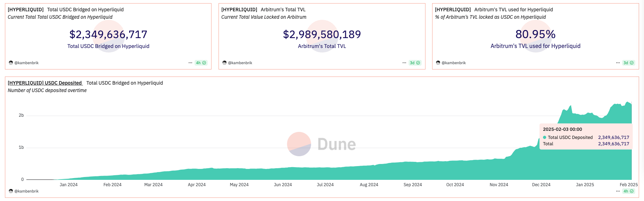
Task: Click green Total USDC Deposited legend dot in tooltip
Action: (545, 138)
